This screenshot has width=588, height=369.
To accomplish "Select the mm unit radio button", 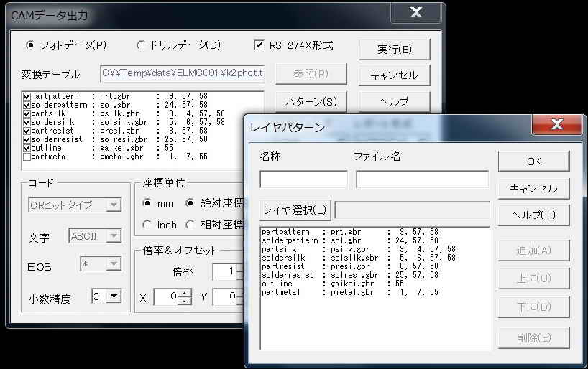I will pos(147,203).
